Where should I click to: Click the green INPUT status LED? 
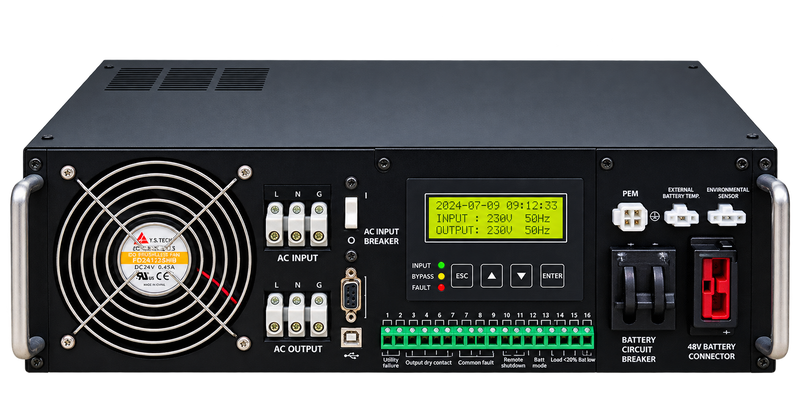coord(441,265)
